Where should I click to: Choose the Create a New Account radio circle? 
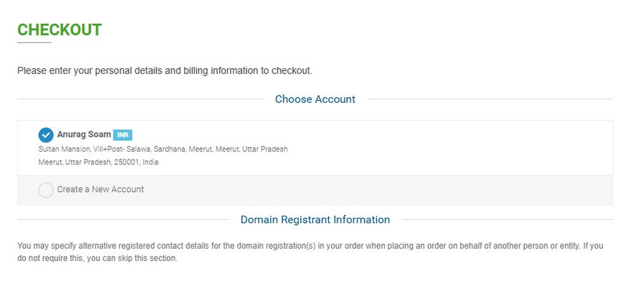(45, 190)
